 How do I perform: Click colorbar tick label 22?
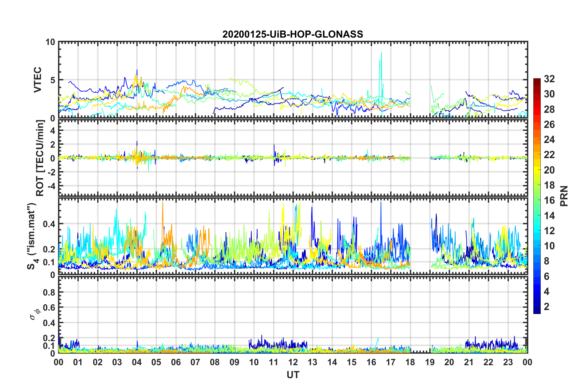tap(549, 155)
